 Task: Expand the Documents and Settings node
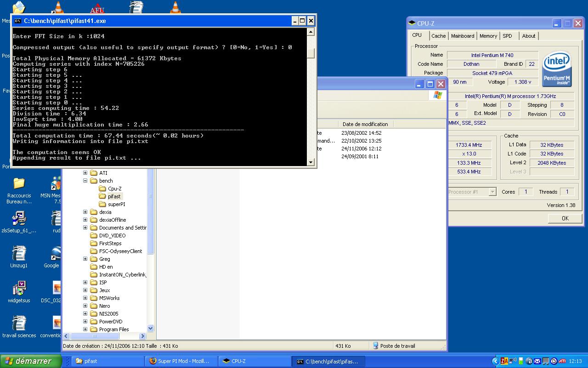tap(85, 228)
